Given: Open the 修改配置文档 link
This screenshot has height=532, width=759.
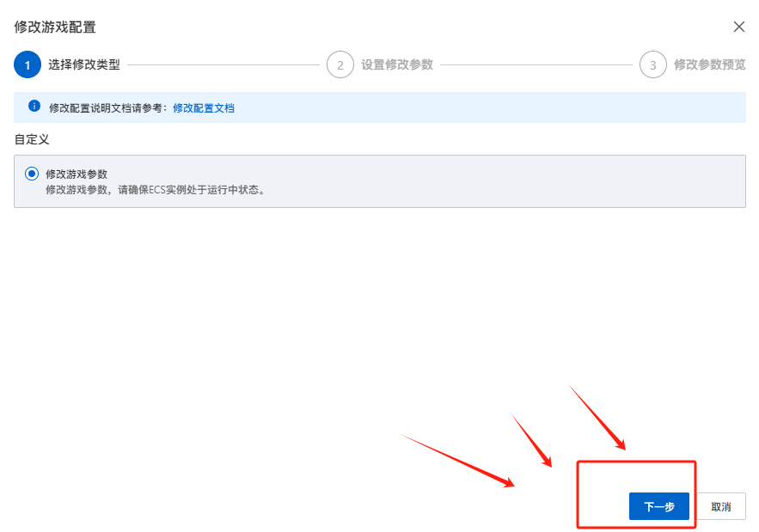Looking at the screenshot, I should click(204, 108).
